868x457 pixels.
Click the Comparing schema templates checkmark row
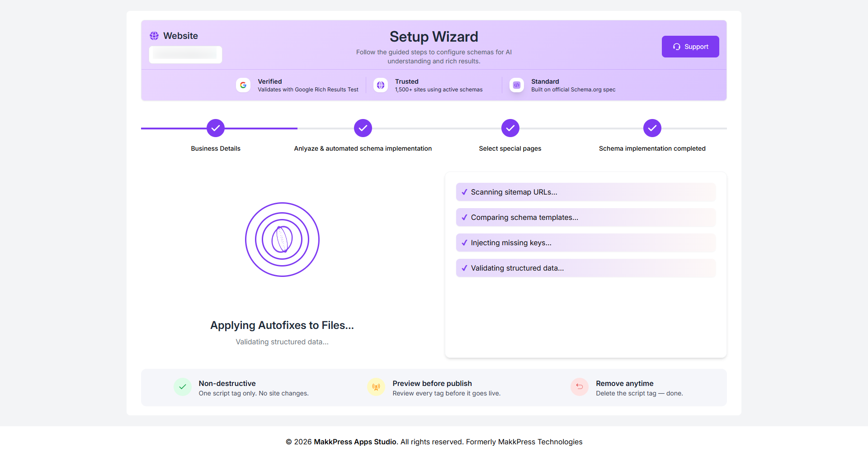click(x=585, y=218)
